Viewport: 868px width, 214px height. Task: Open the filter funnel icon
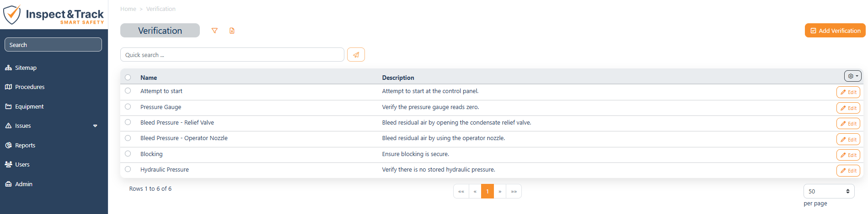(x=214, y=31)
